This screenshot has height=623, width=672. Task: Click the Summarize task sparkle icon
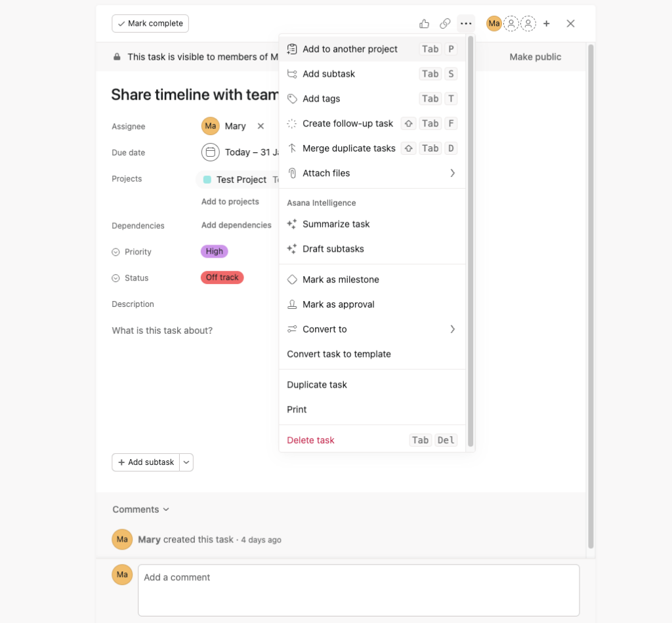[292, 224]
